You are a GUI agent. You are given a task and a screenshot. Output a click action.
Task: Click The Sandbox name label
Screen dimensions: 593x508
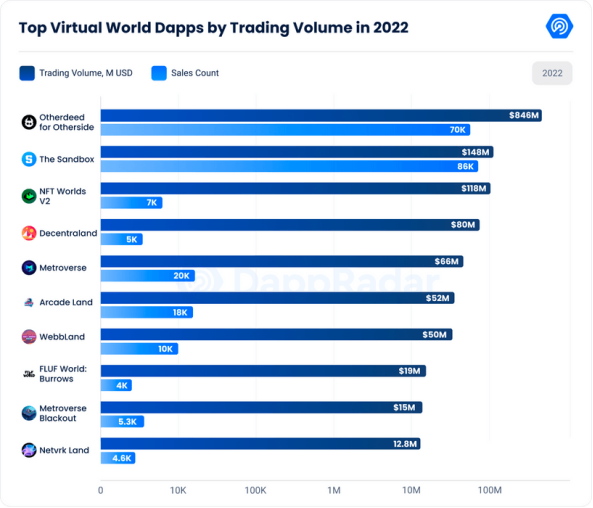67,159
